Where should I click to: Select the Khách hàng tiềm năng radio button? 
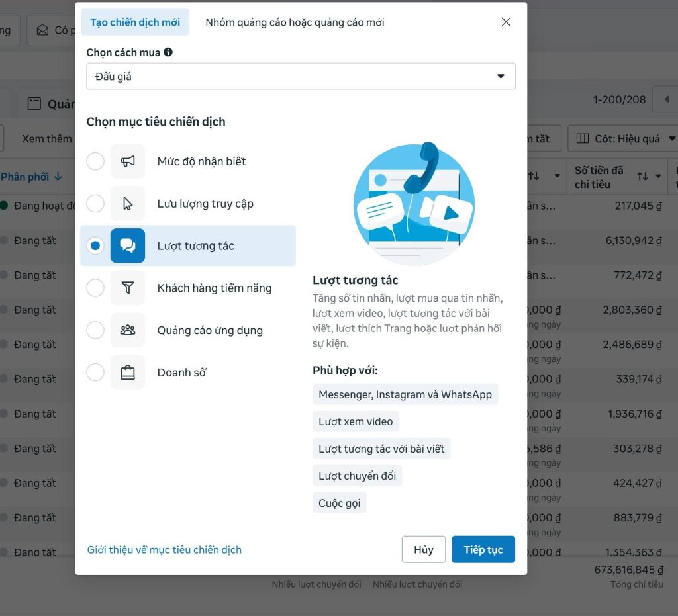(x=95, y=288)
